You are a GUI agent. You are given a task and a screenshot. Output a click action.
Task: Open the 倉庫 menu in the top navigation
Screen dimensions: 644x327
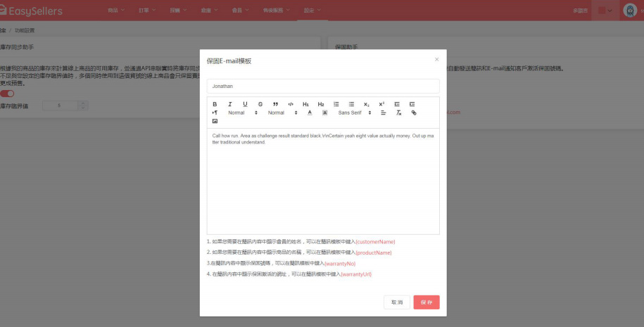tap(210, 11)
